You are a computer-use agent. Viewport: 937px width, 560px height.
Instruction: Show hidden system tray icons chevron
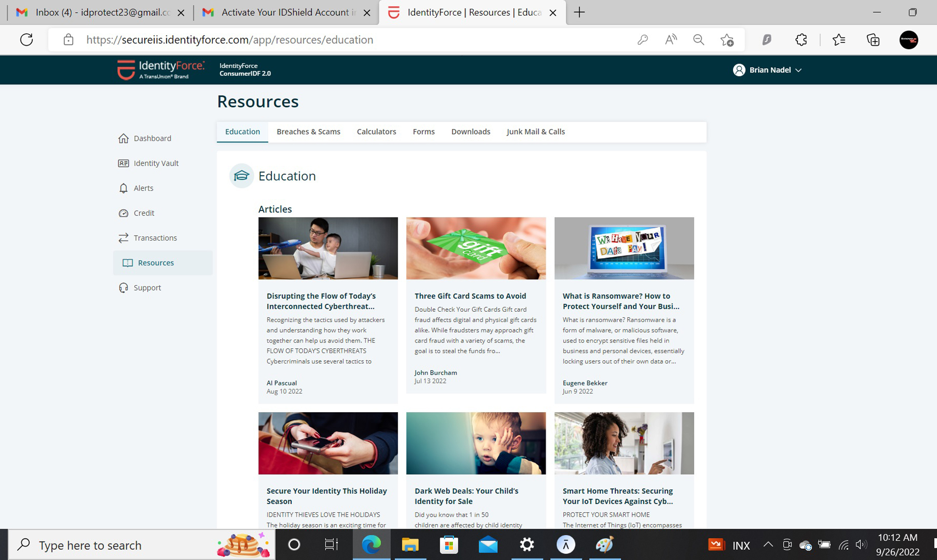tap(768, 545)
